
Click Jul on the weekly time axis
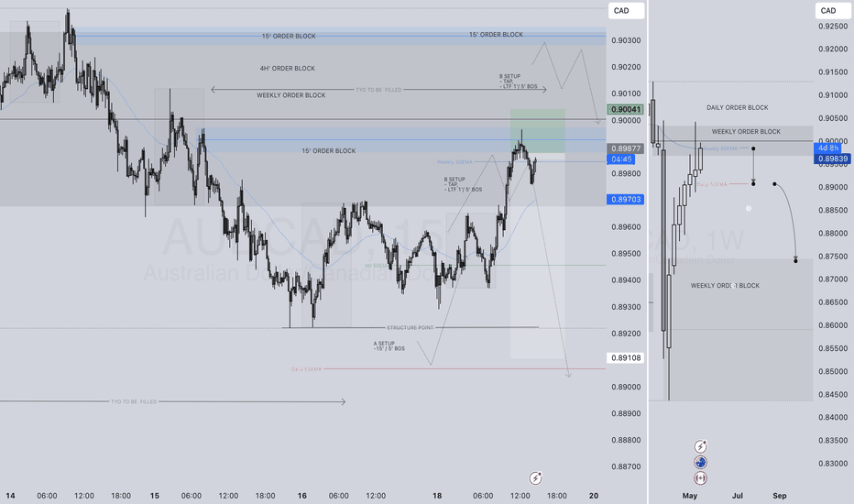pos(738,496)
